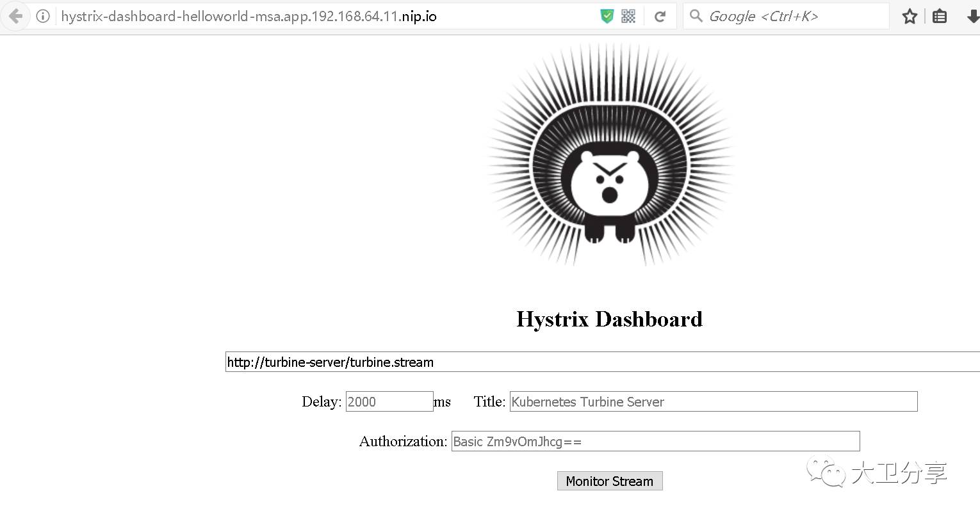Click the green shield icon in address bar
980x516 pixels.
607,17
